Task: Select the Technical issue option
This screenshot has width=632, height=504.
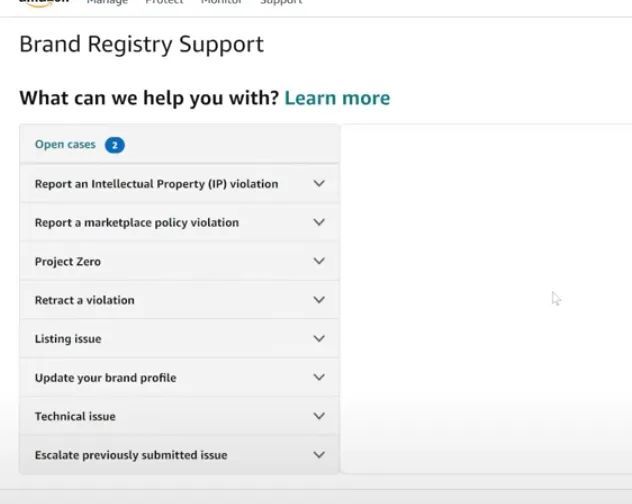Action: [75, 416]
